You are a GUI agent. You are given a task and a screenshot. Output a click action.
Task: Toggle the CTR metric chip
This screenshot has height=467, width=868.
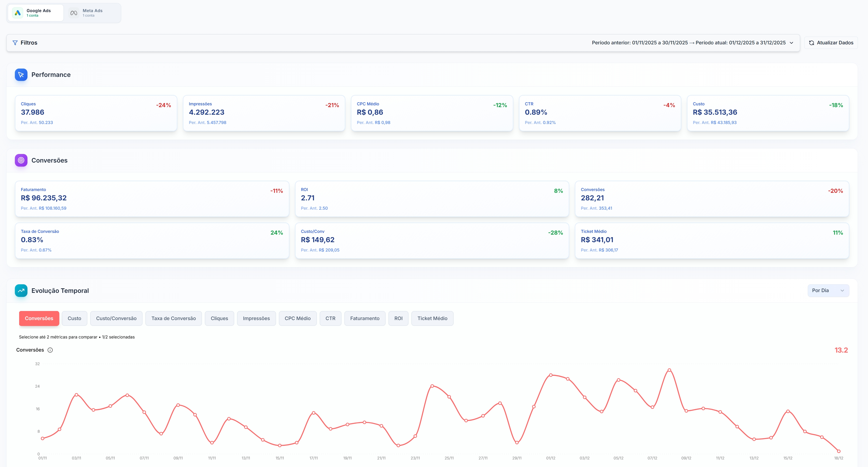[x=330, y=318]
